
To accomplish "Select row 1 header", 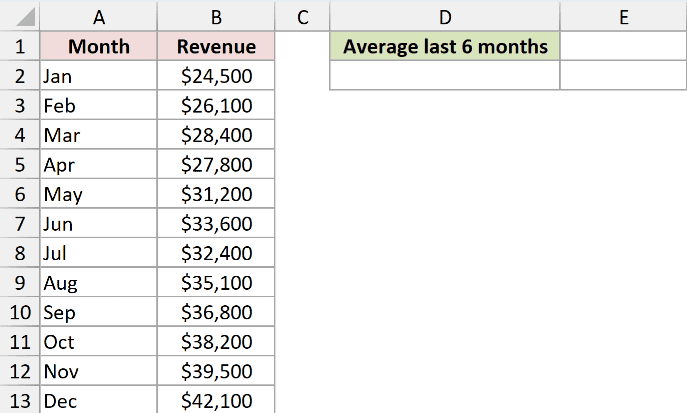I will point(20,46).
